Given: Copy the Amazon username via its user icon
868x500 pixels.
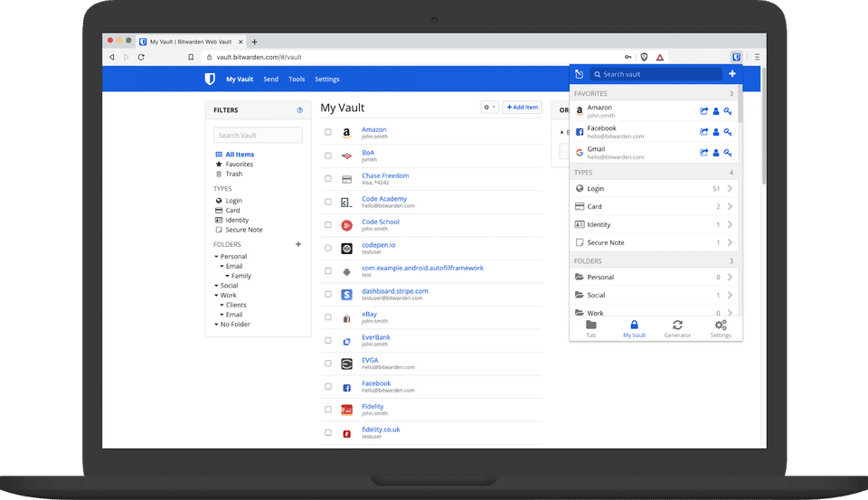Looking at the screenshot, I should pos(716,111).
